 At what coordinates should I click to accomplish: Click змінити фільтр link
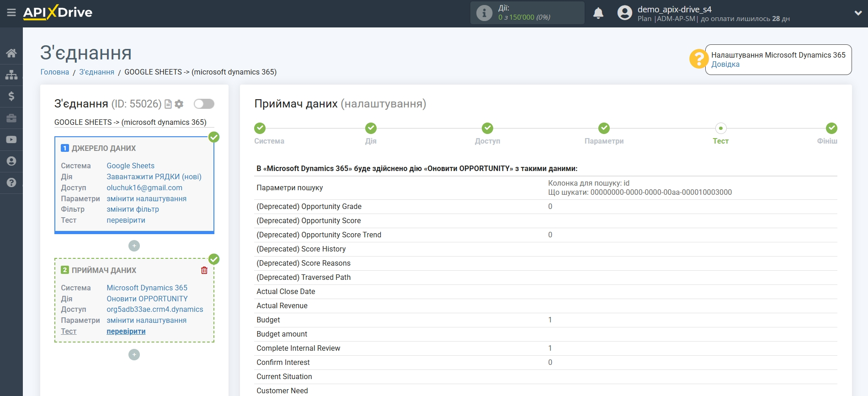coord(133,209)
